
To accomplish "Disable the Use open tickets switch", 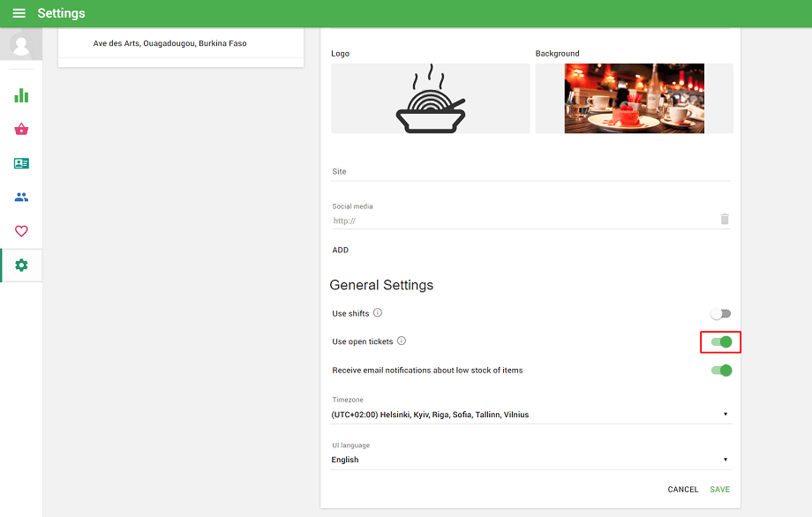I will (721, 342).
